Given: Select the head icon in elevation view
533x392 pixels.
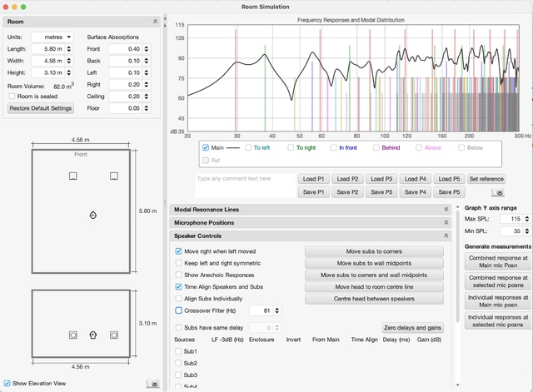Looking at the screenshot, I should (93, 335).
